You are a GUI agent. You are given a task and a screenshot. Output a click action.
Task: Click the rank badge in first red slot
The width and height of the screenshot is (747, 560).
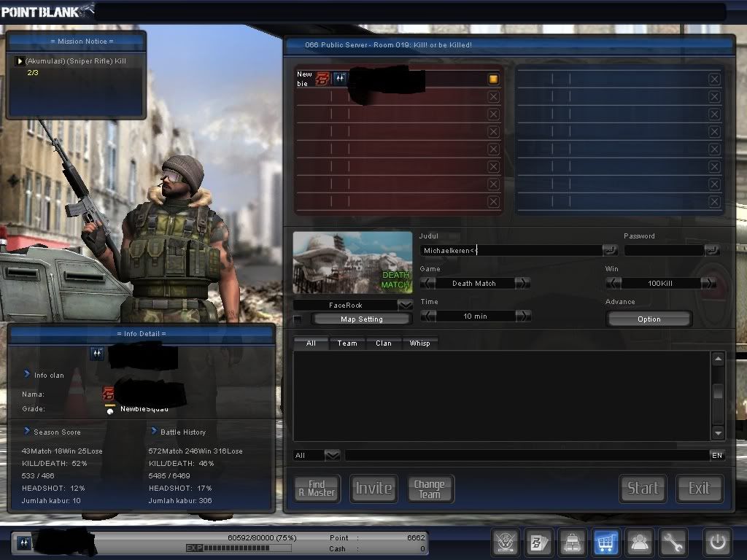point(340,78)
